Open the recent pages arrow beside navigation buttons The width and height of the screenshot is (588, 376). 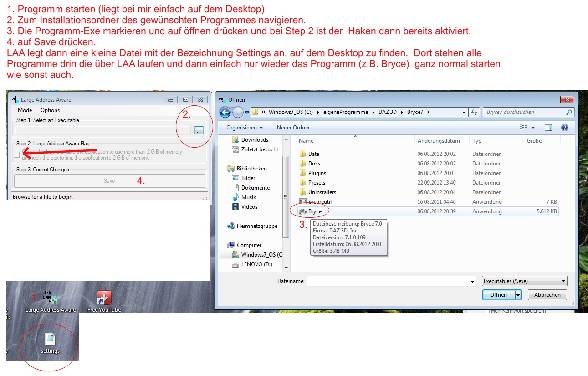pos(247,112)
